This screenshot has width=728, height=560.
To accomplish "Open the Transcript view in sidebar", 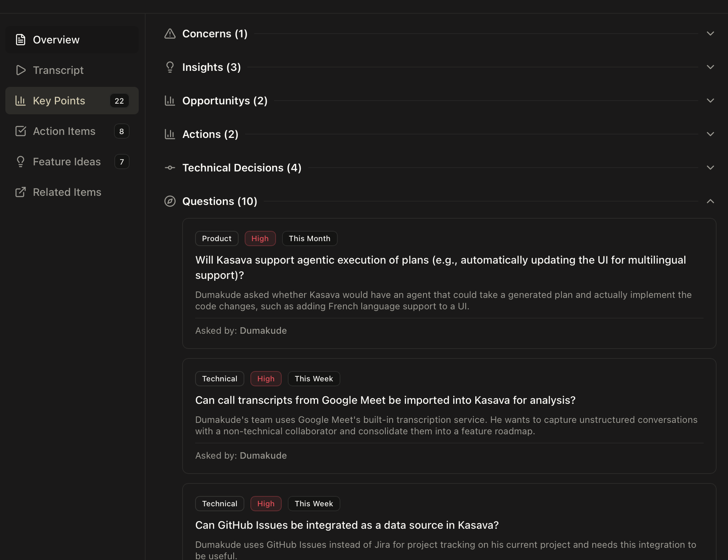I will coord(58,70).
